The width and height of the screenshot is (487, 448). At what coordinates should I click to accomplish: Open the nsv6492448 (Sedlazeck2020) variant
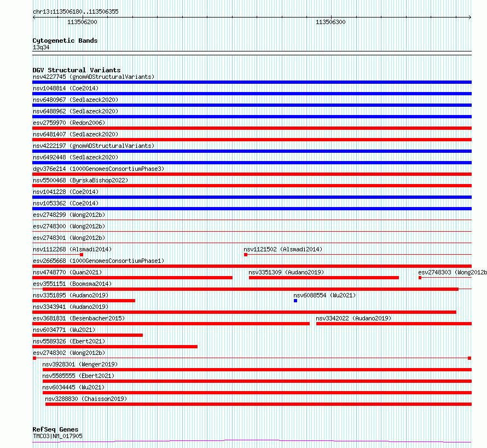(76, 157)
